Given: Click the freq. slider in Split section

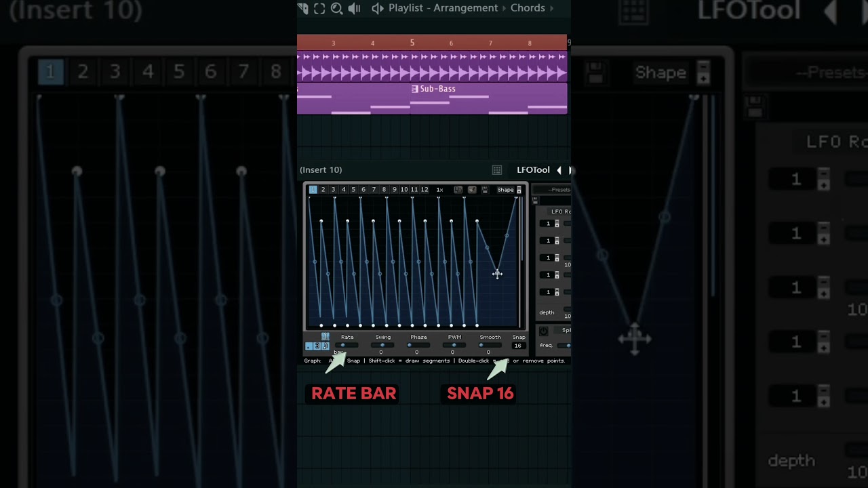Looking at the screenshot, I should (x=564, y=346).
